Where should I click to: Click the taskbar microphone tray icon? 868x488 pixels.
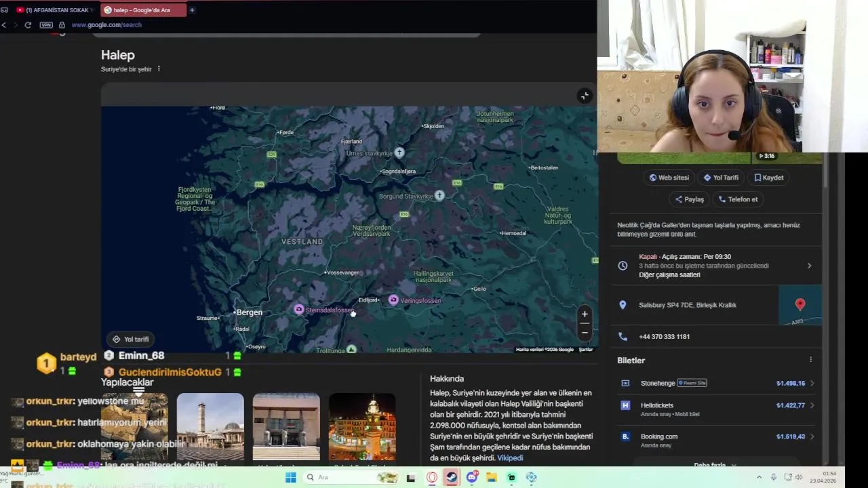click(773, 477)
